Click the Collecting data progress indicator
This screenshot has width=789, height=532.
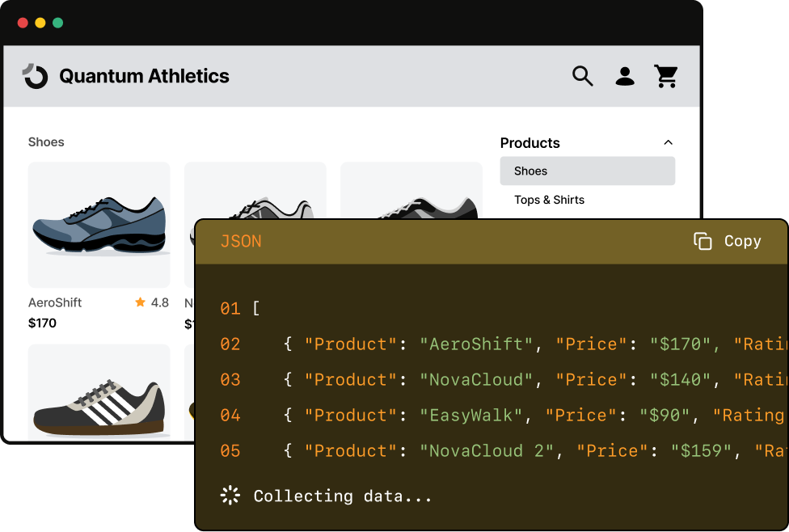pyautogui.click(x=340, y=495)
